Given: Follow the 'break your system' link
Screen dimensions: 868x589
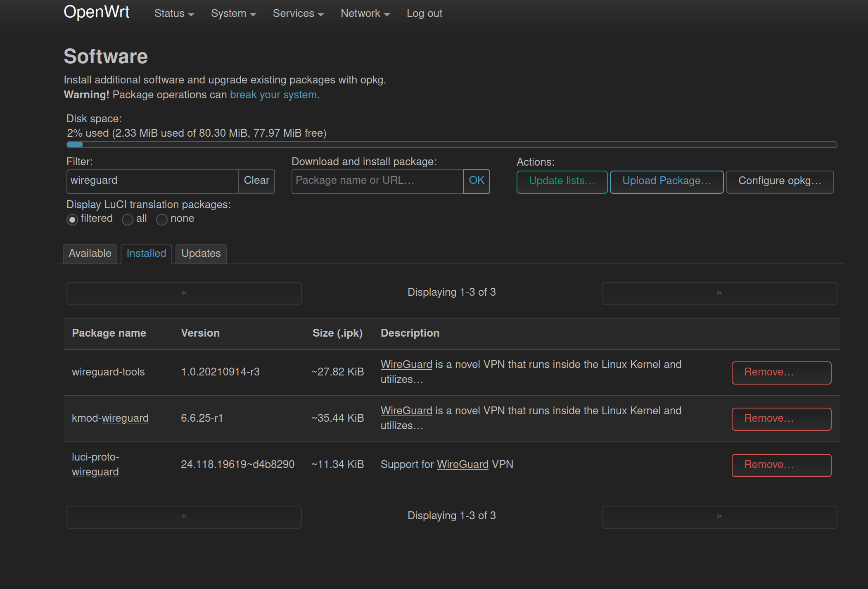Looking at the screenshot, I should [x=273, y=95].
